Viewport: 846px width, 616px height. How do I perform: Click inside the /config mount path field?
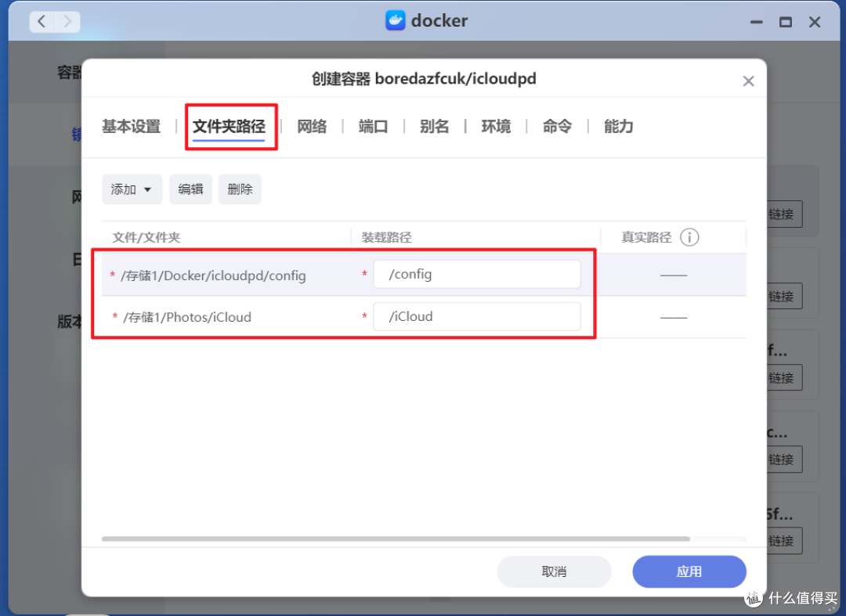476,274
